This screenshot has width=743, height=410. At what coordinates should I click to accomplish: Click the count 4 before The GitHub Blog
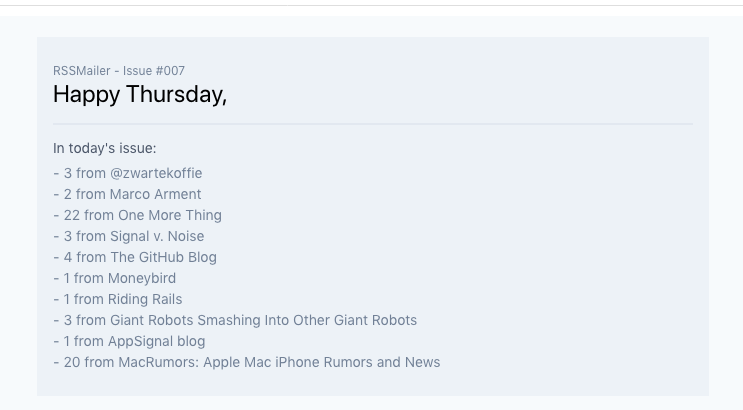[68, 257]
